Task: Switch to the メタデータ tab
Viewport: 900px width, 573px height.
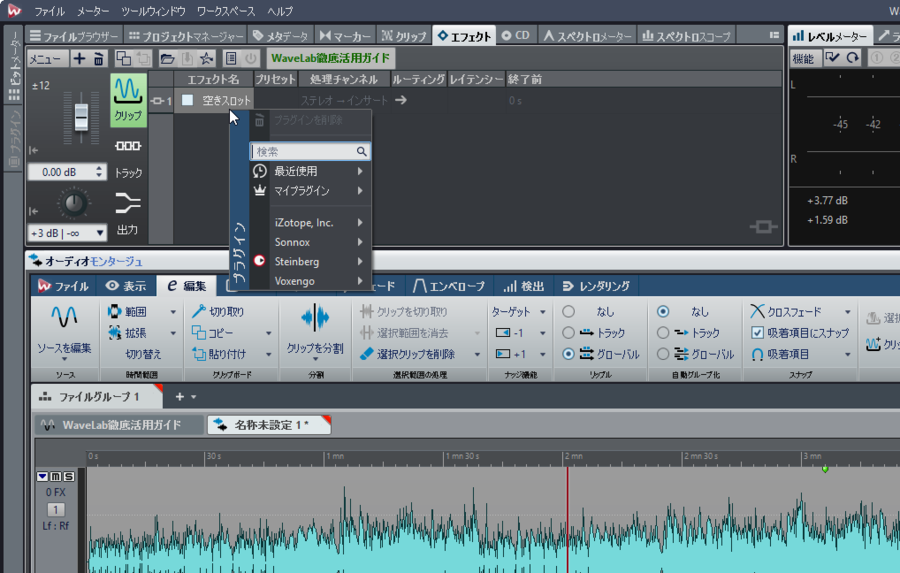Action: (281, 36)
